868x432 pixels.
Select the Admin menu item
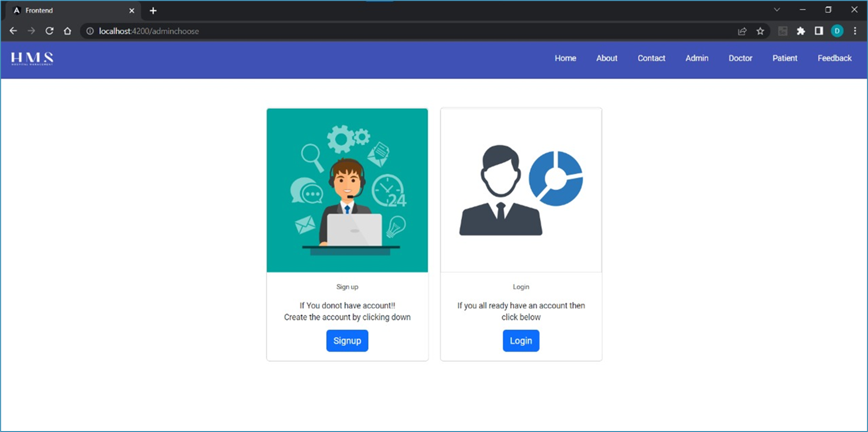click(x=697, y=58)
